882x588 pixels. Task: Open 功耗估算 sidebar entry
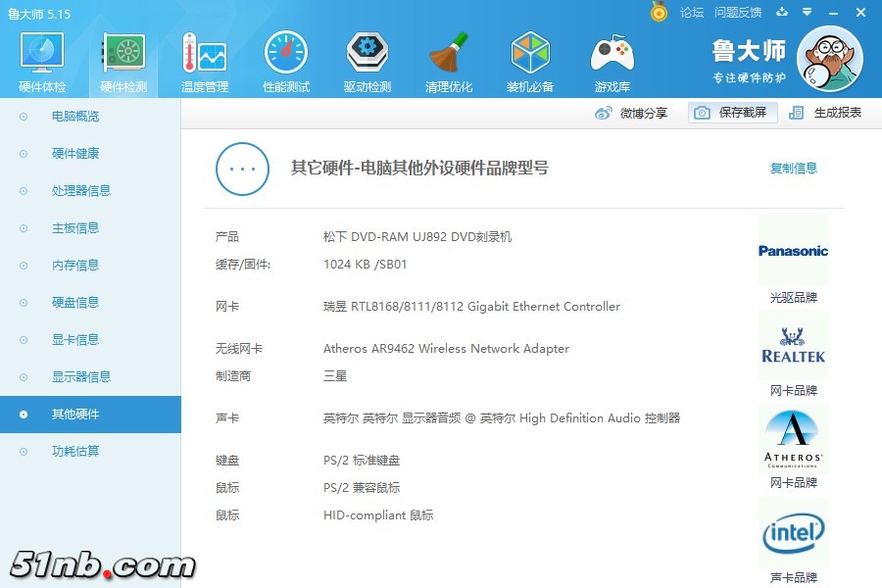point(75,452)
